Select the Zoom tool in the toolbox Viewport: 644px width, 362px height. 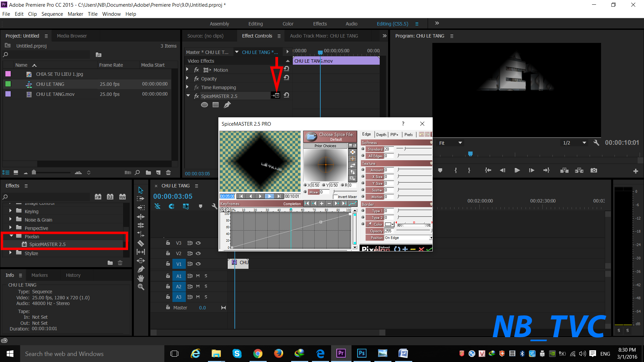pos(141,287)
